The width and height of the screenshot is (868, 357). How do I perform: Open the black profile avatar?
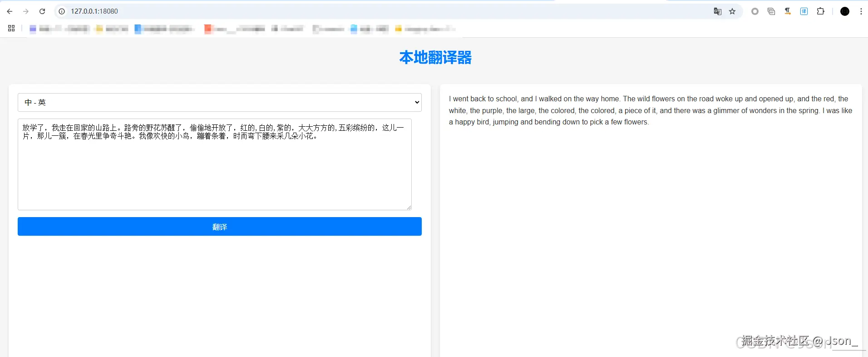(845, 11)
